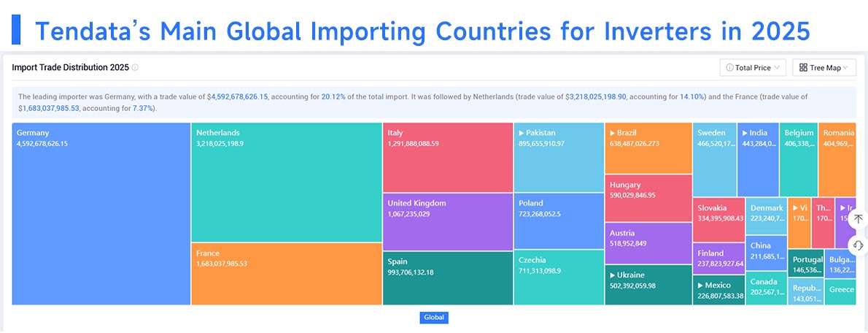Viewport: 868px width, 333px height.
Task: Click the grid icon in Tree Map selector
Action: click(803, 68)
